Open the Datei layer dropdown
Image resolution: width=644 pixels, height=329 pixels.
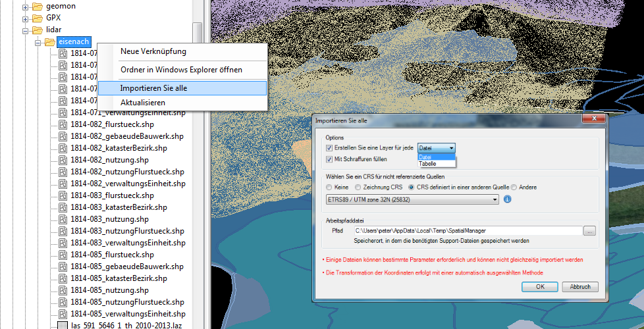(437, 148)
